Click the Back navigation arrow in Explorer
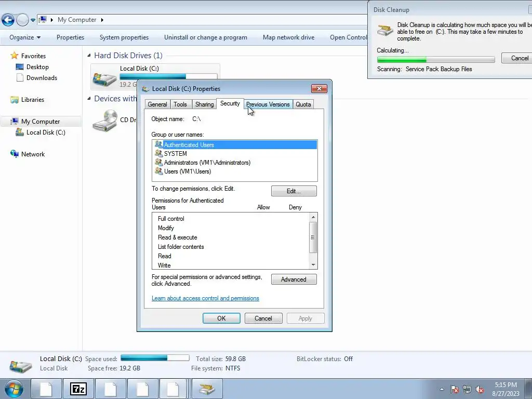532x399 pixels. pyautogui.click(x=8, y=20)
